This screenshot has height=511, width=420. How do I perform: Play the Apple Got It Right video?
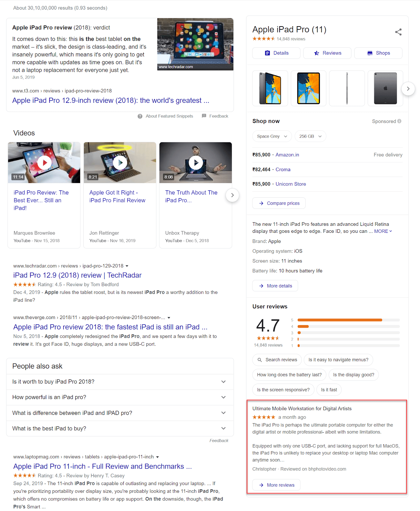pos(120,163)
